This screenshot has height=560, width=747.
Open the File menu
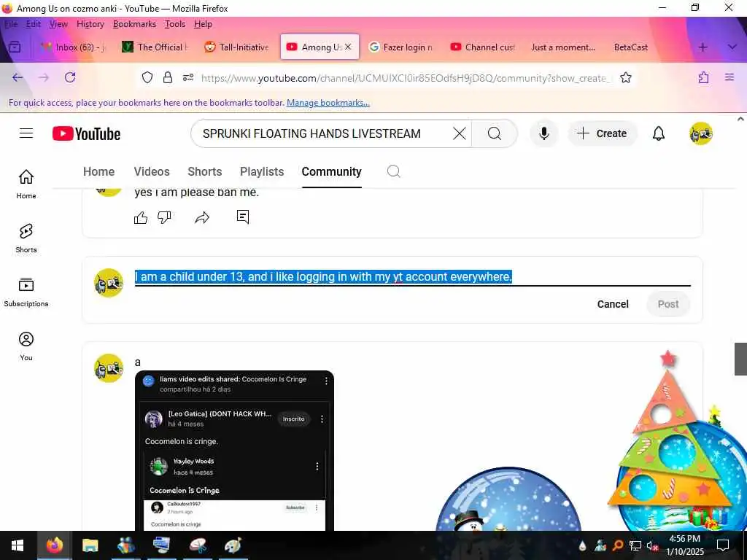click(x=11, y=24)
